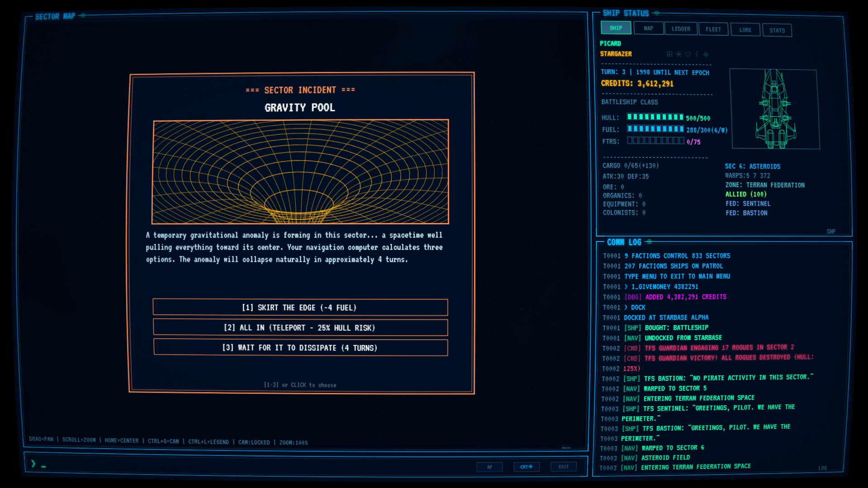Click log line 'ADDED 4,382,291 CREDITS'

pos(686,297)
